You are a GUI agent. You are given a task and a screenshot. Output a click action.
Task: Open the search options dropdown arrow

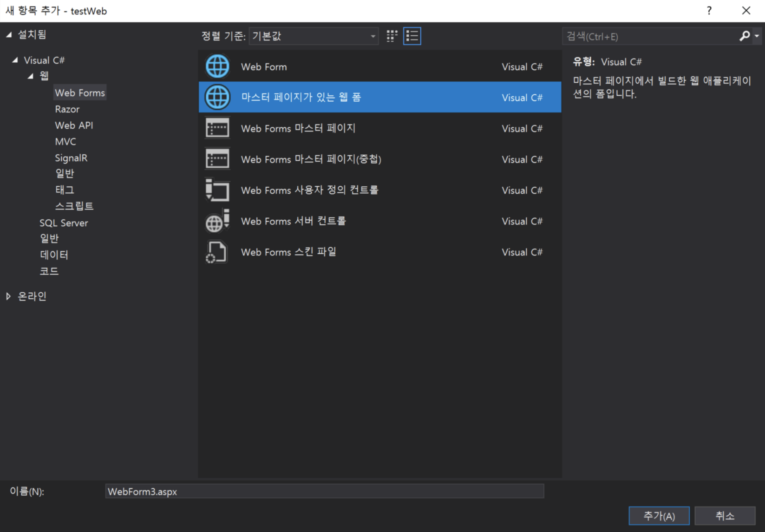[x=757, y=36]
